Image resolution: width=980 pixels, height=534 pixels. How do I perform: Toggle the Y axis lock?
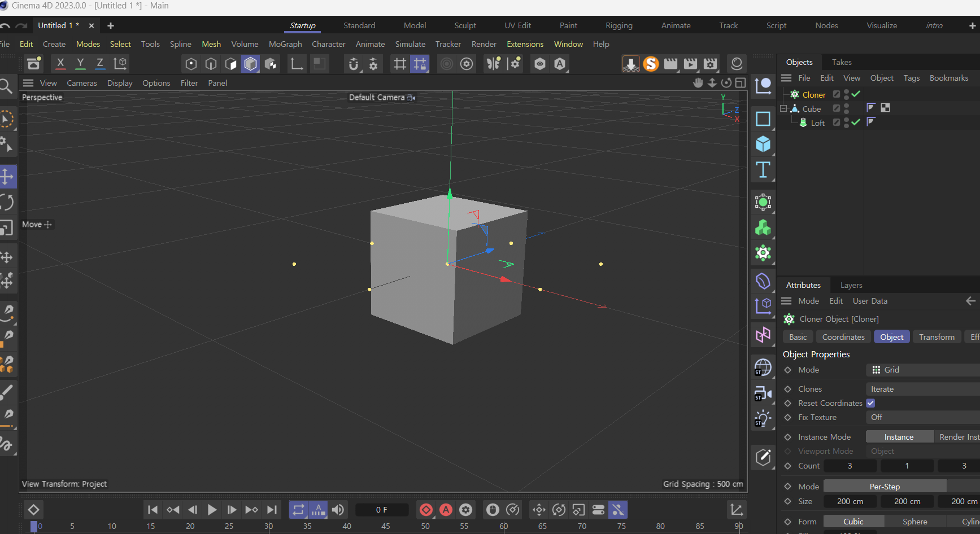pyautogui.click(x=80, y=64)
